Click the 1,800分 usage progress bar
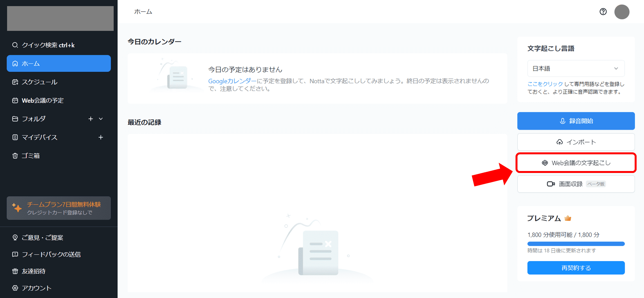Image resolution: width=644 pixels, height=298 pixels. (x=576, y=244)
